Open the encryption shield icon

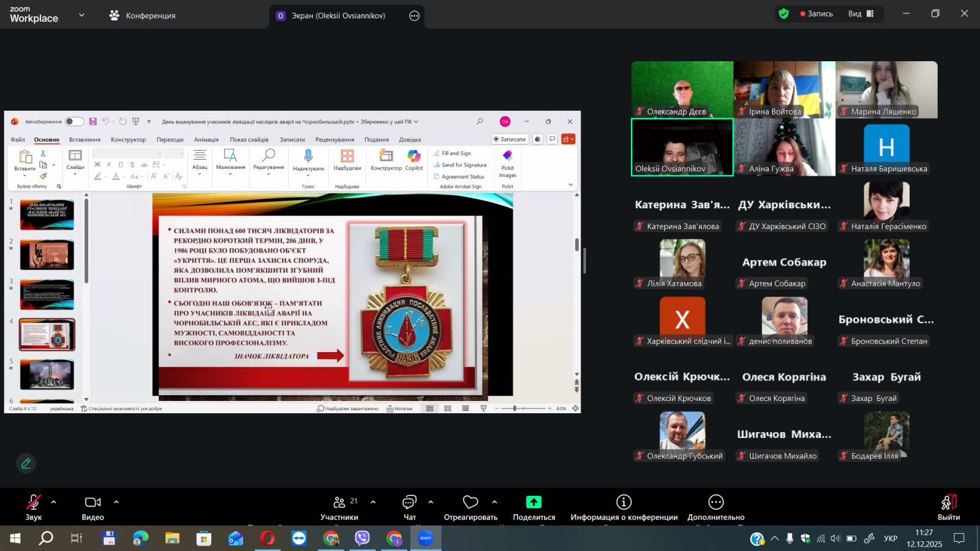pyautogui.click(x=783, y=13)
